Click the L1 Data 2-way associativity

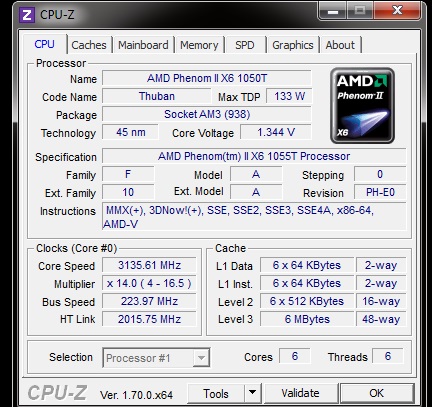click(x=381, y=265)
